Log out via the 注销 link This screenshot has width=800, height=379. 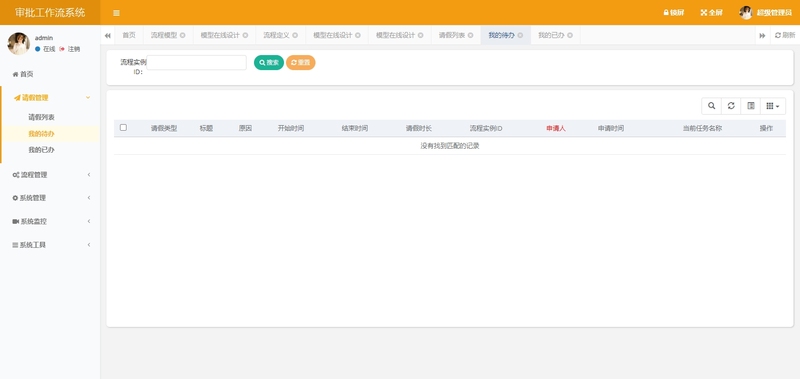pos(70,49)
